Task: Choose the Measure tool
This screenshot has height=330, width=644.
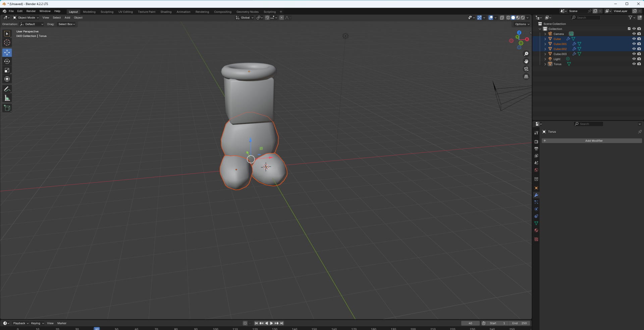Action: (7, 98)
